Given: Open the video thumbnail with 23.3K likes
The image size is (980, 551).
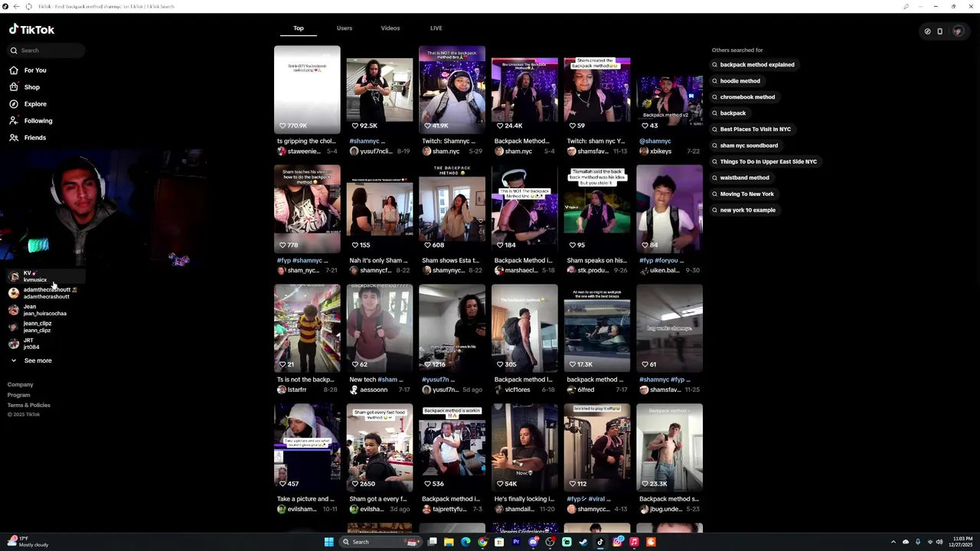Looking at the screenshot, I should (x=669, y=448).
